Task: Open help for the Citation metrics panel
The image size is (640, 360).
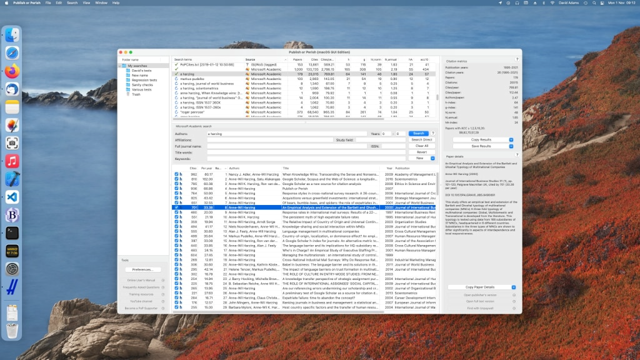Action: [x=517, y=60]
